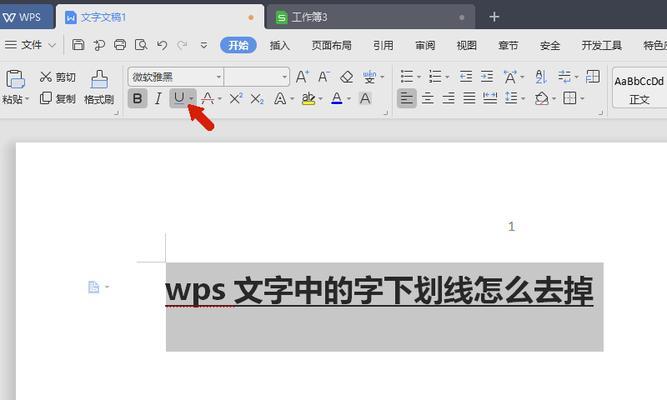This screenshot has height=400, width=667.
Task: Click the Sort icon
Action: [x=541, y=77]
